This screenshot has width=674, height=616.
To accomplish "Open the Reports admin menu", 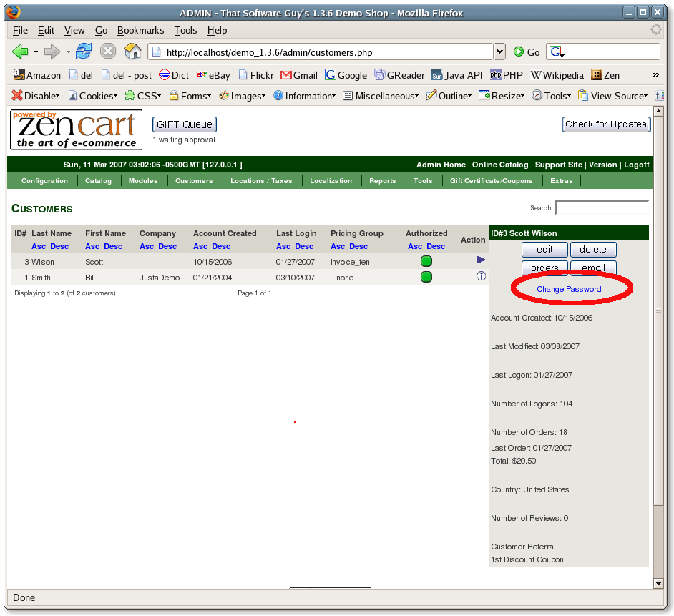I will point(383,181).
